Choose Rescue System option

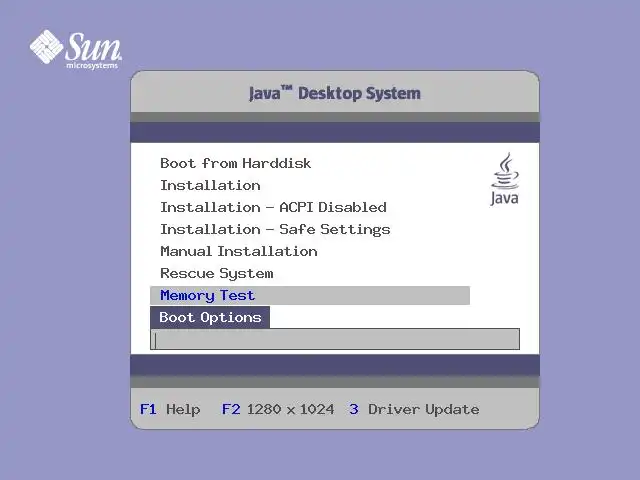click(x=217, y=273)
